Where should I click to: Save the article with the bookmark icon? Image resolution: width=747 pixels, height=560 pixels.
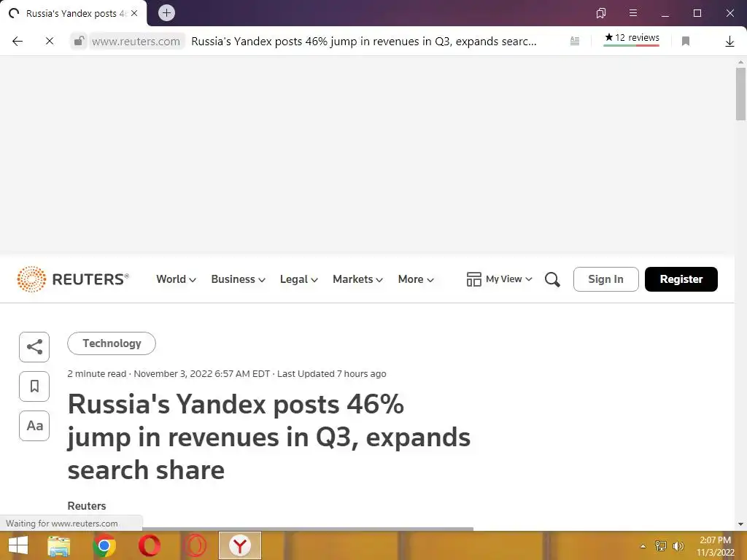click(x=34, y=386)
